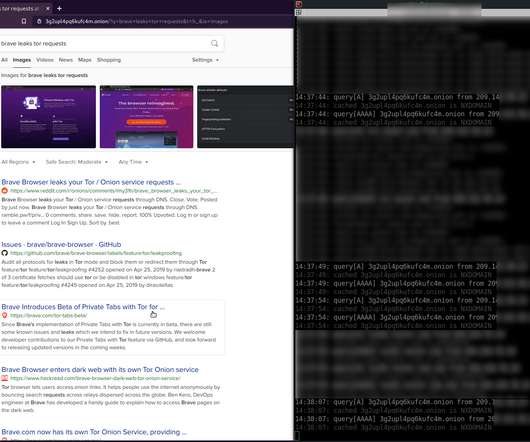This screenshot has width=530, height=442.
Task: Open Safe Search: Moderate dropdown
Action: [x=77, y=162]
